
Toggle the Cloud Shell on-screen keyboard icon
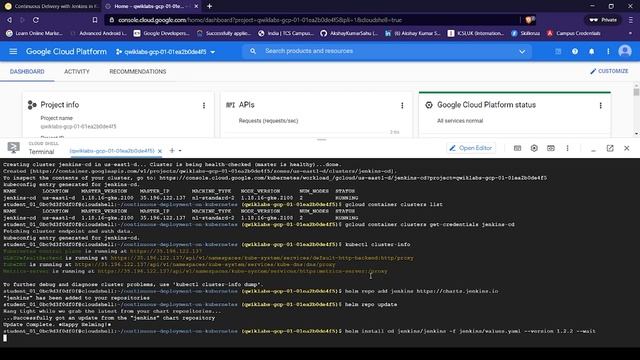pyautogui.click(x=517, y=148)
